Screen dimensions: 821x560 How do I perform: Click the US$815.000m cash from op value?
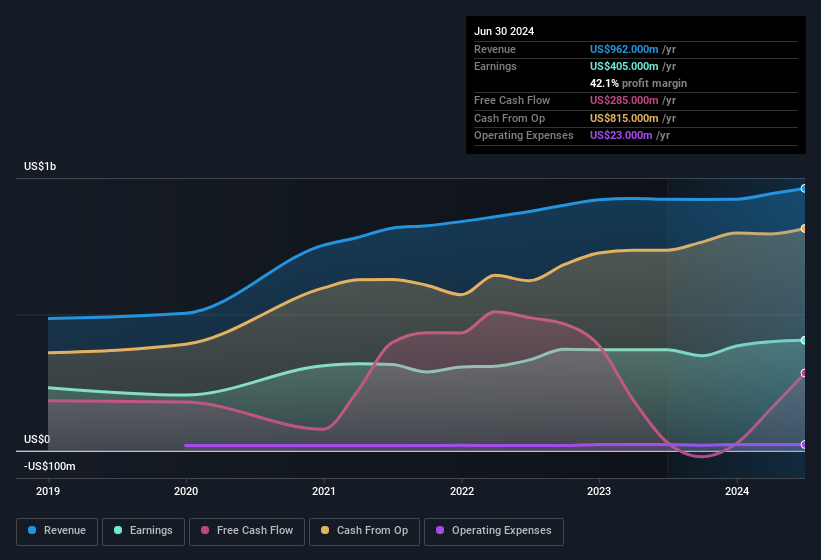[624, 118]
